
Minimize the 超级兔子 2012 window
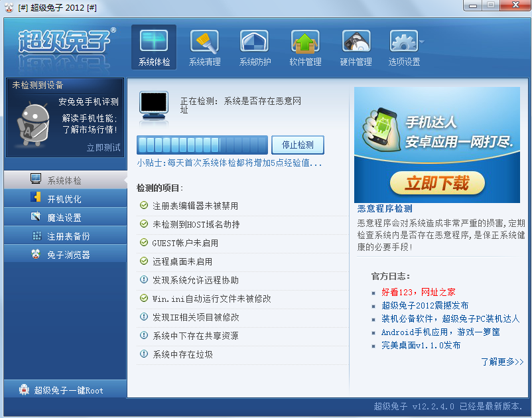click(x=472, y=5)
